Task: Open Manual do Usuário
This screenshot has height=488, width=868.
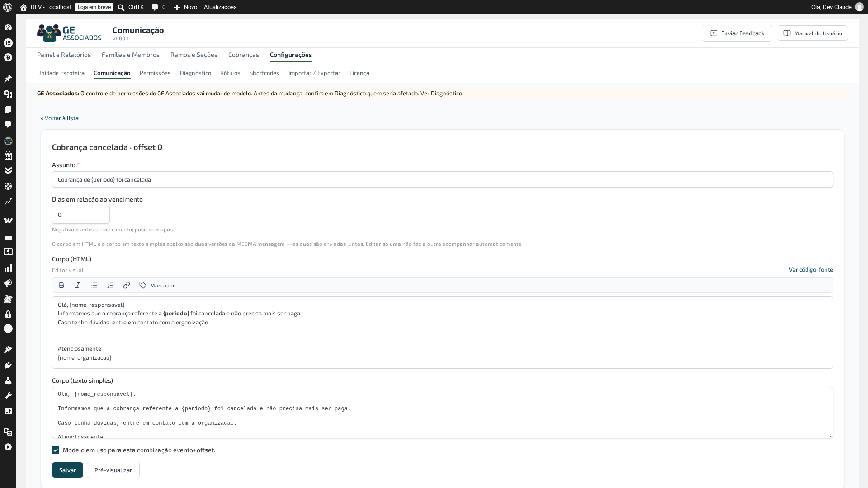Action: 813,33
